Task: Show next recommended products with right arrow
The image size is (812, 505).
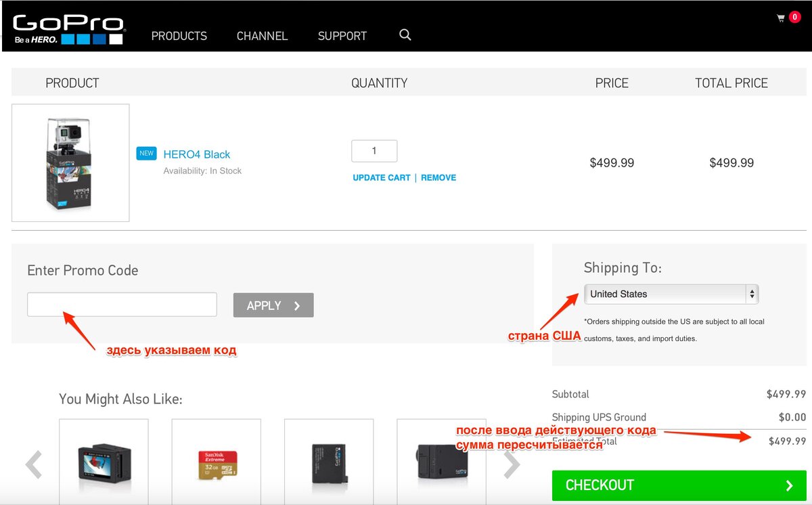Action: 512,464
